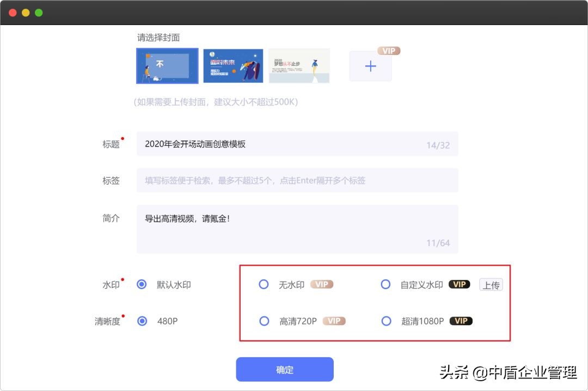This screenshot has height=391, width=588.
Task: Click the VIP badge next to 无水印 option
Action: pos(321,284)
